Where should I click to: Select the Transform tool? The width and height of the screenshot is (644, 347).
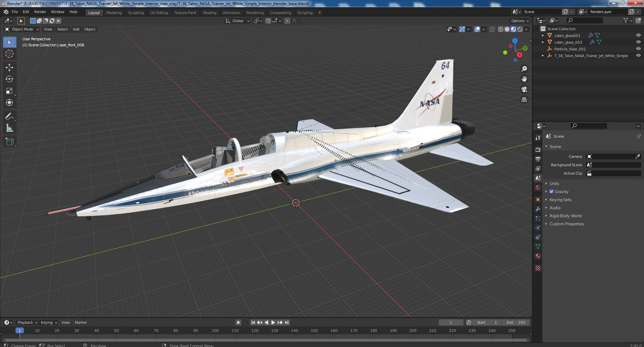click(9, 102)
